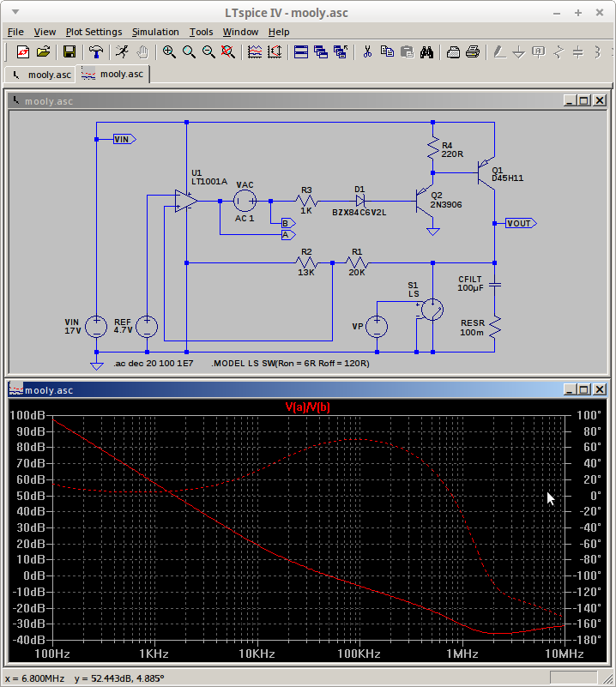Image resolution: width=616 pixels, height=687 pixels.
Task: Open Print Setup icon
Action: (x=453, y=52)
